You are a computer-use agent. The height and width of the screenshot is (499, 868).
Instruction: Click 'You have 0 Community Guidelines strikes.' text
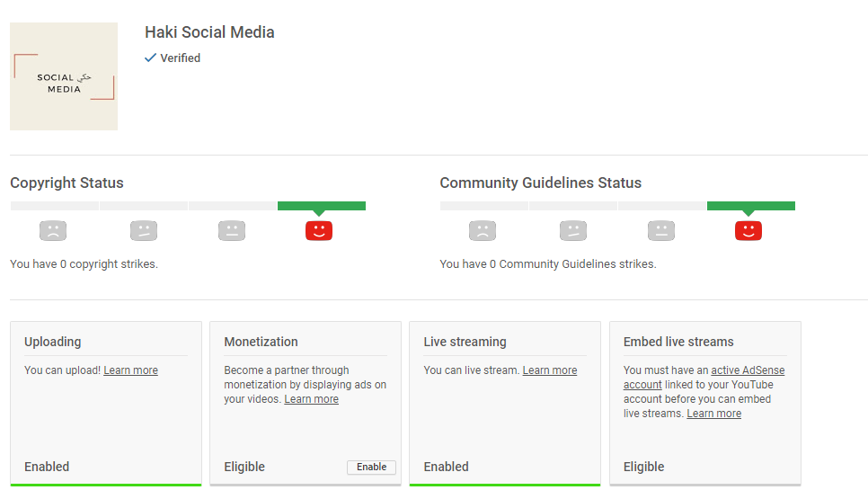coord(548,264)
